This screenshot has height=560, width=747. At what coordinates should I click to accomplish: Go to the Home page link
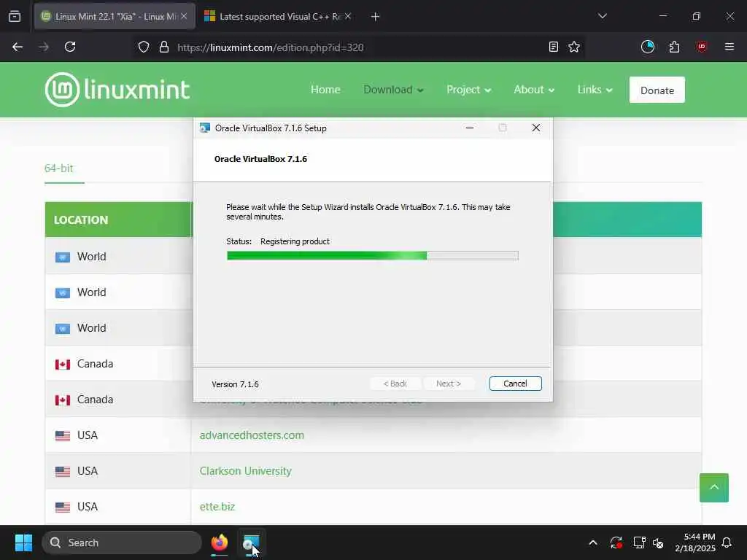[x=325, y=90]
